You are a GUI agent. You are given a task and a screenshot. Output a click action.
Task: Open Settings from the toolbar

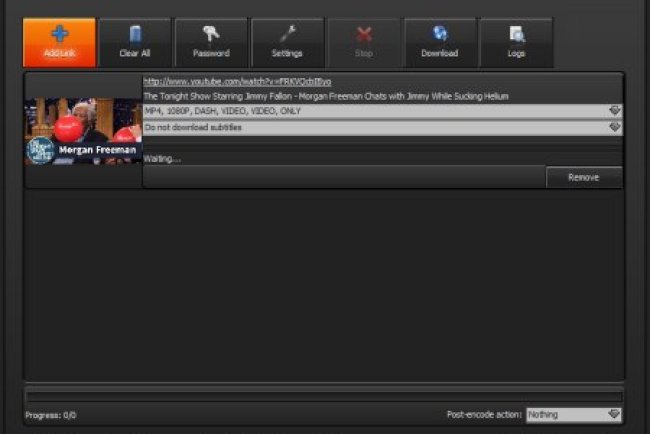287,42
